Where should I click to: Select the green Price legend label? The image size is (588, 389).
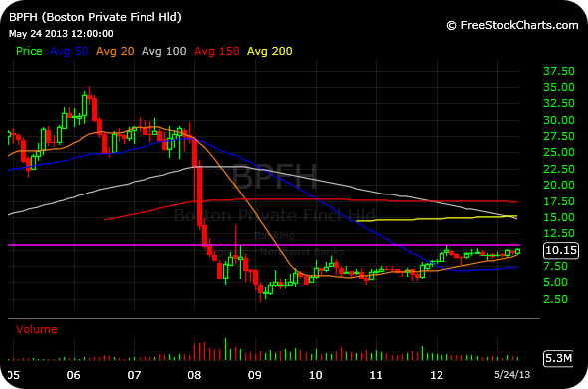29,51
